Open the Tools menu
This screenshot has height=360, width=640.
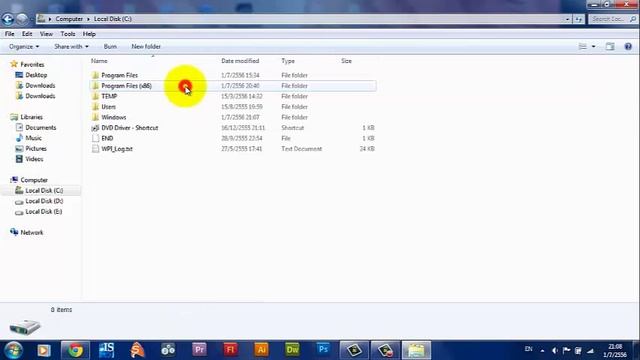pos(68,34)
